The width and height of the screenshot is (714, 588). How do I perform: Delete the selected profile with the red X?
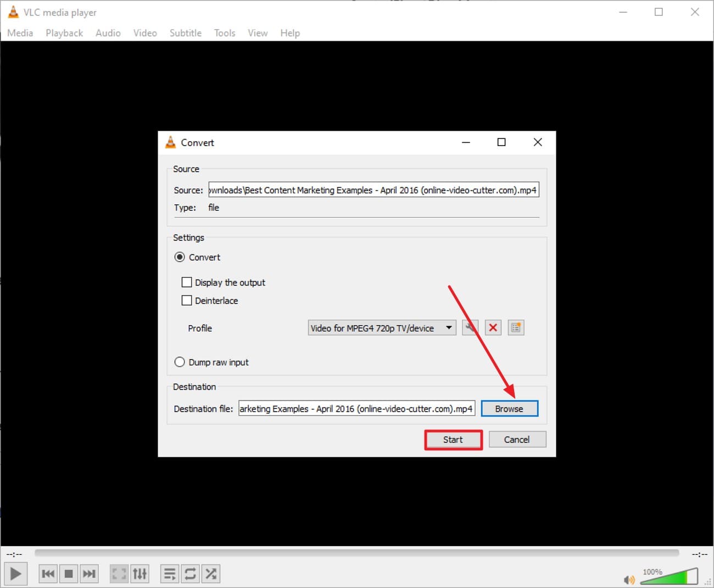[493, 328]
